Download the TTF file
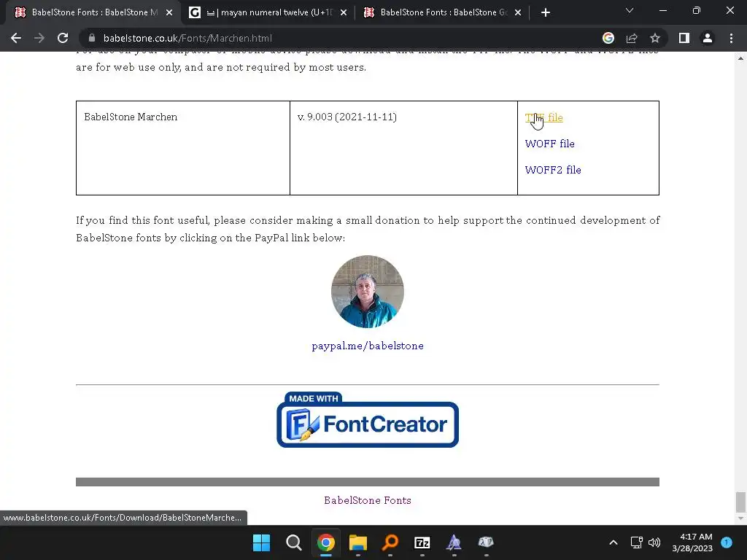This screenshot has width=747, height=560. click(543, 117)
